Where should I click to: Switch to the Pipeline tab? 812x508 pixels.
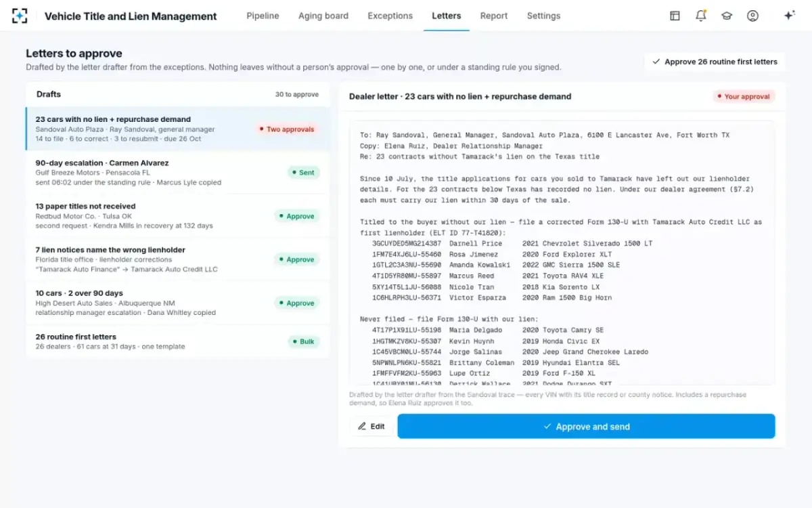[x=263, y=16]
